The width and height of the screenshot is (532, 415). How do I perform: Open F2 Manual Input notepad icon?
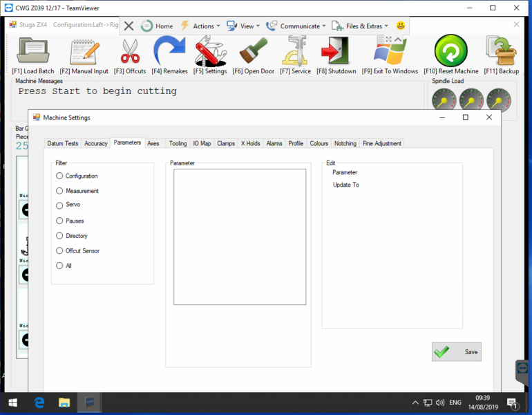click(84, 52)
